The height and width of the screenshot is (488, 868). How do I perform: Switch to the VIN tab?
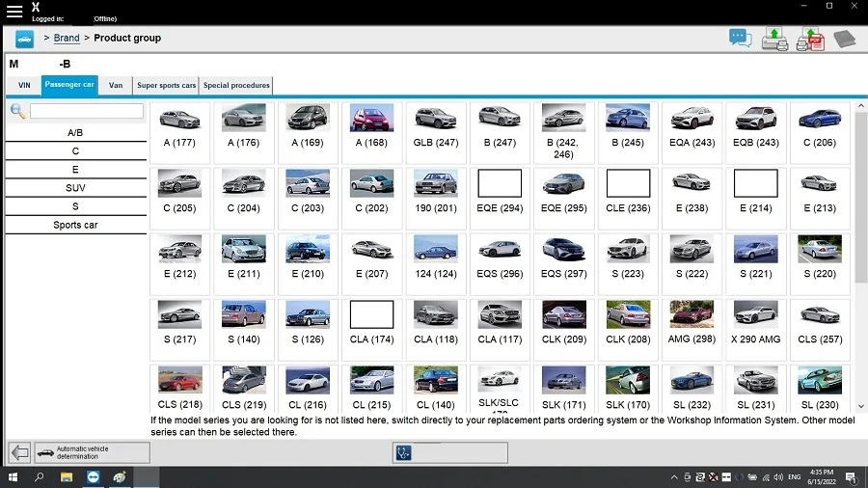[x=23, y=86]
